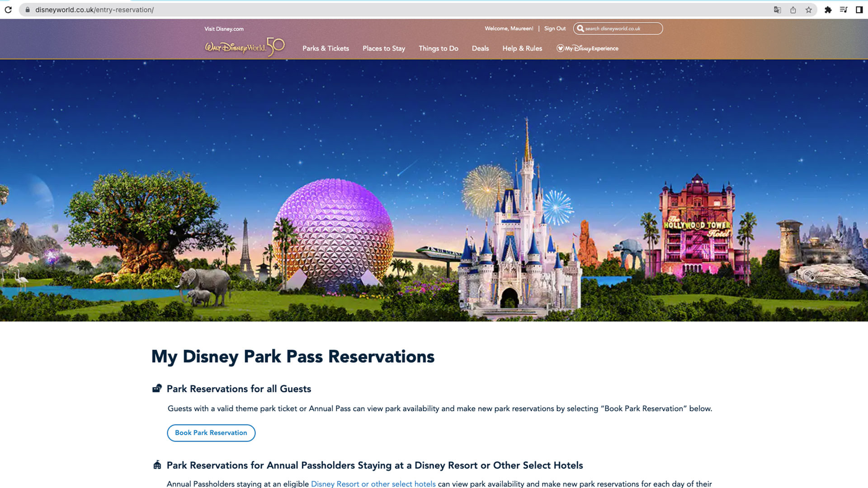Open My Disney Experience menu
Screen dimensions: 868x488
click(587, 48)
